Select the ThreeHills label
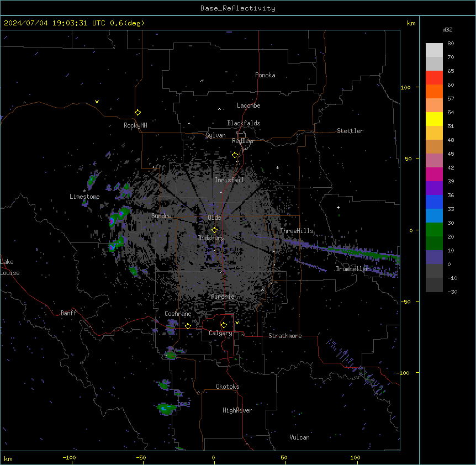Screen dimensions: 476x465 [x=297, y=231]
